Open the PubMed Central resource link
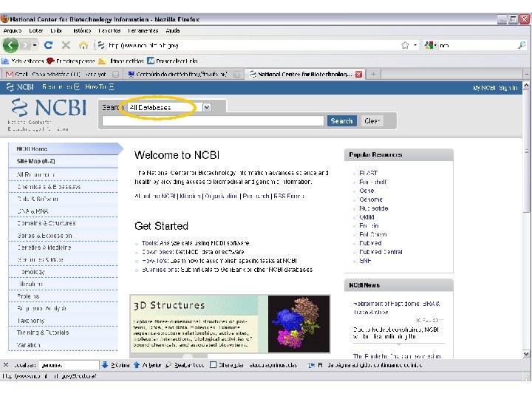The image size is (532, 399). [381, 252]
